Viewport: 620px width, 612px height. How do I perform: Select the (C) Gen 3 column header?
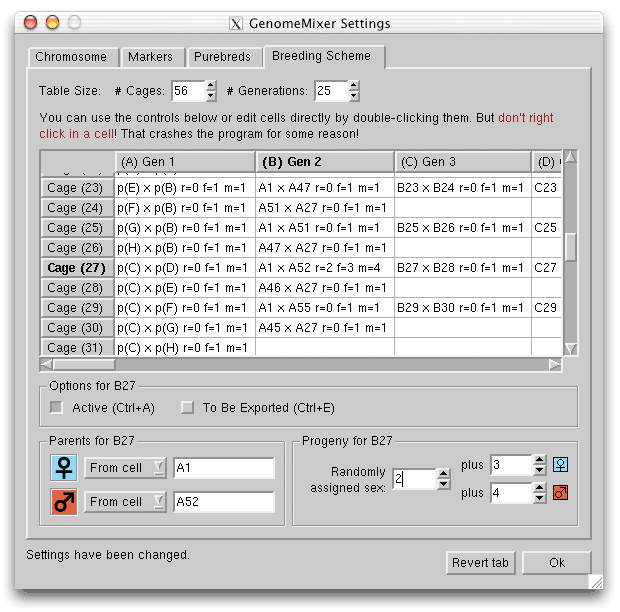pyautogui.click(x=463, y=162)
